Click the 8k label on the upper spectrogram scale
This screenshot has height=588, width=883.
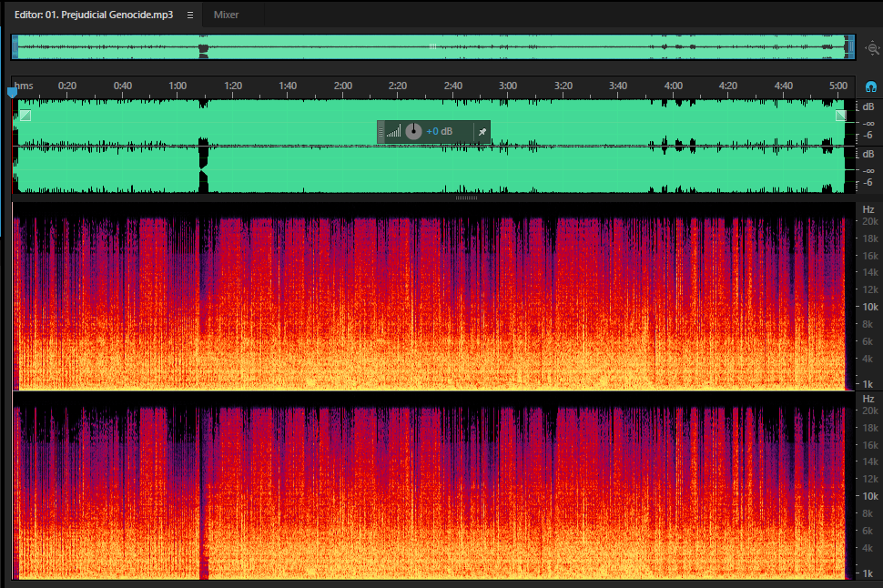tap(868, 324)
